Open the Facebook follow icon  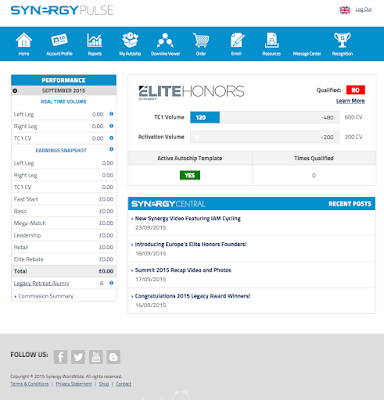(60, 357)
